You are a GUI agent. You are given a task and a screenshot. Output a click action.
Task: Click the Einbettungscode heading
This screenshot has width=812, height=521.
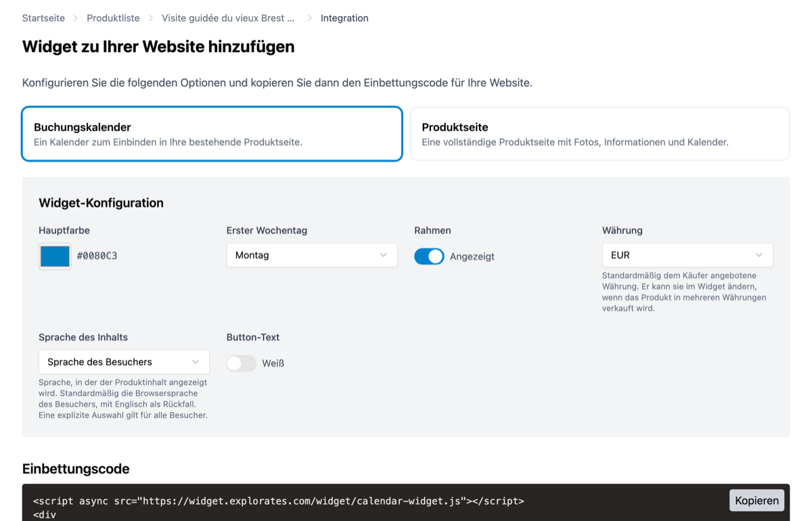[x=76, y=469]
